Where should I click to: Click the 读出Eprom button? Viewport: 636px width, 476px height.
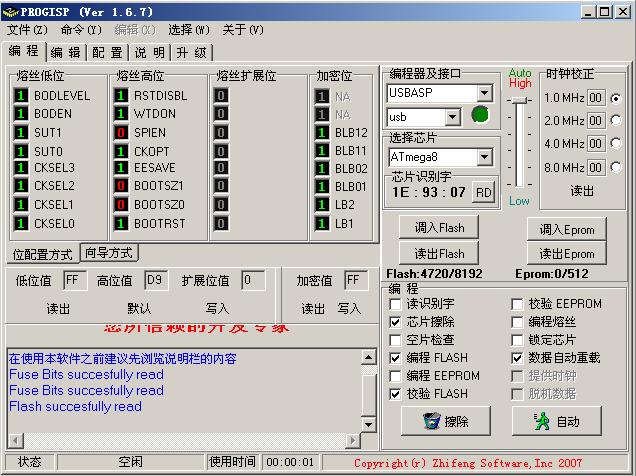tap(567, 254)
